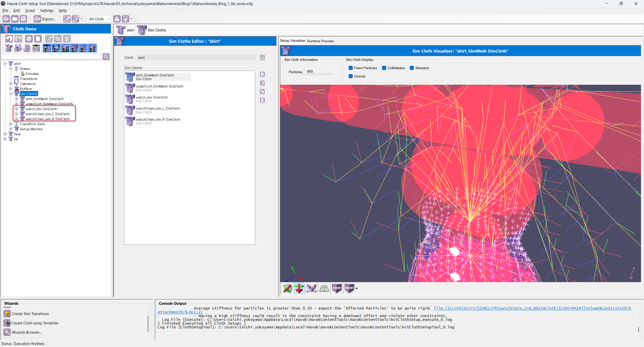This screenshot has width=644, height=347.
Task: Click the orbit camera icon in viewport toolbar
Action: tap(287, 288)
